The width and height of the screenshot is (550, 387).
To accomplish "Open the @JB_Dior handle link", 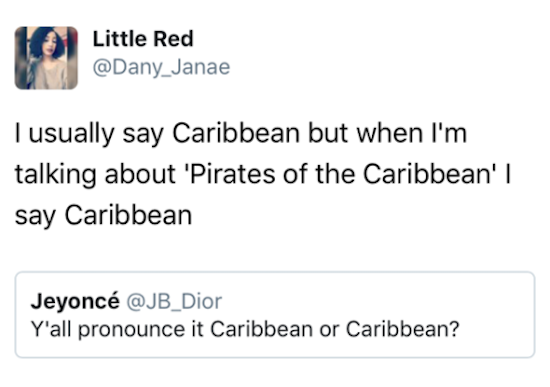I will point(174,301).
